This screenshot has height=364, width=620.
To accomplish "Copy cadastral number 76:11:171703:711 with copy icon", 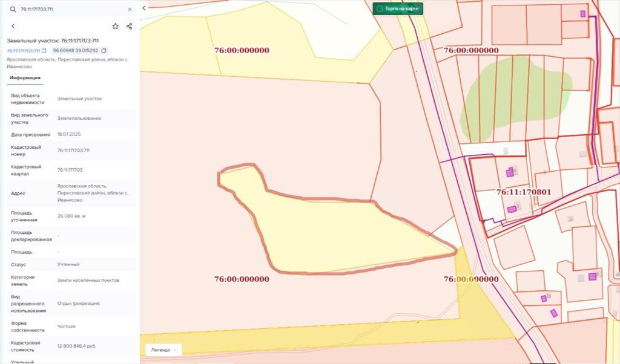I will 44,51.
